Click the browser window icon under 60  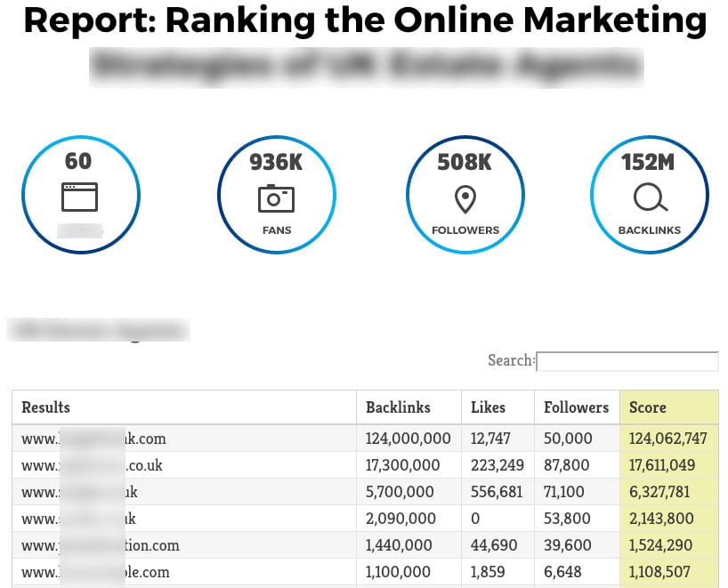79,197
